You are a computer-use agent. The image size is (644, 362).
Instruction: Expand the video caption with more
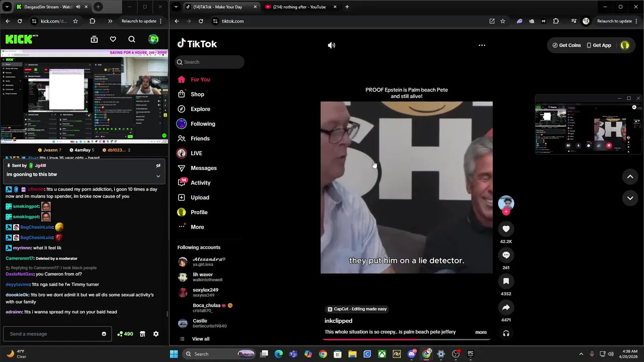pyautogui.click(x=481, y=332)
